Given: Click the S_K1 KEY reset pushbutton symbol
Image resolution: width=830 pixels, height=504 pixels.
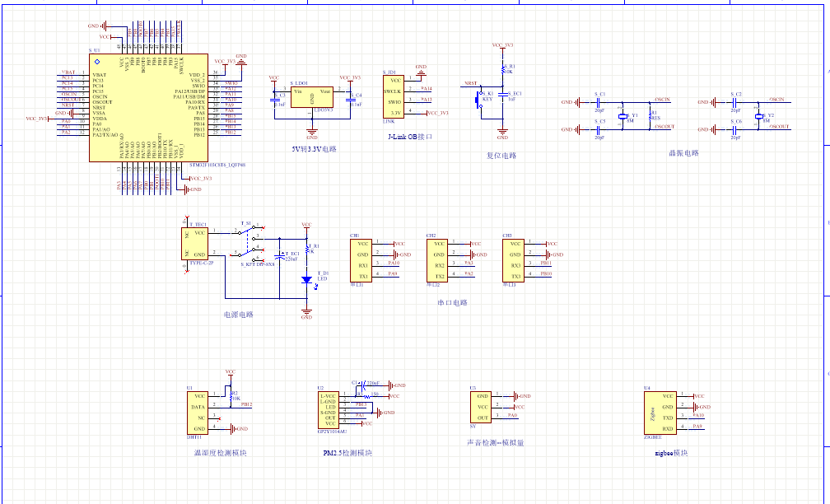Looking at the screenshot, I should 482,99.
